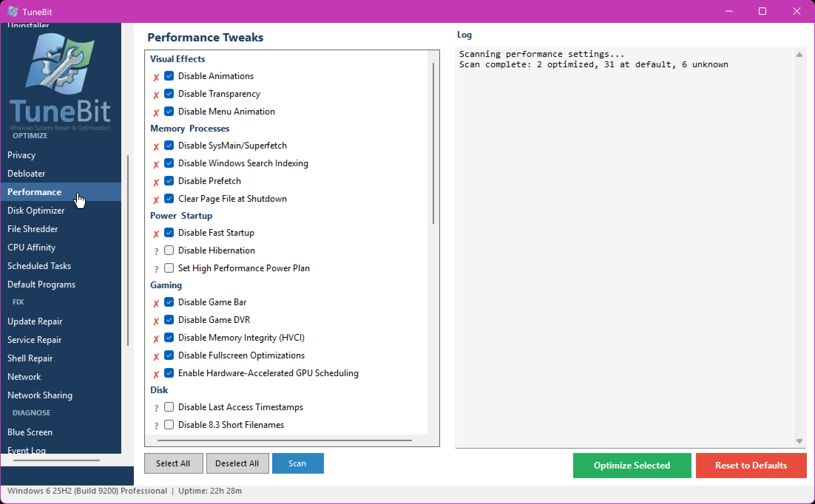Start Scan of performance settings

point(298,463)
